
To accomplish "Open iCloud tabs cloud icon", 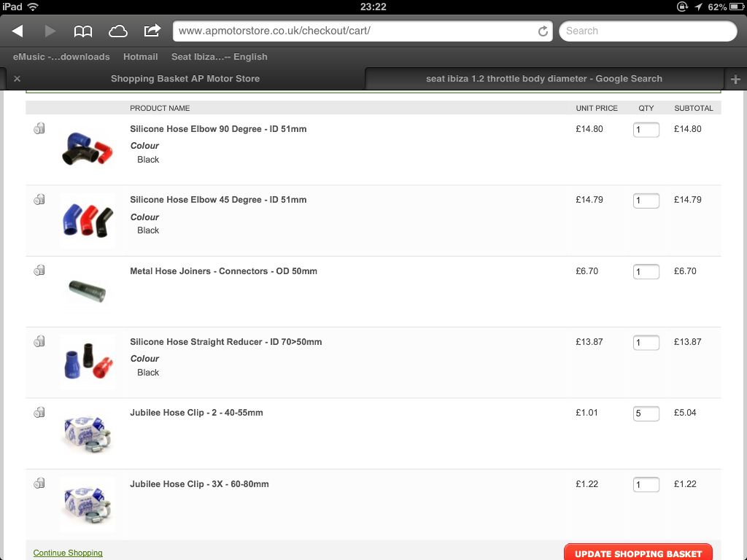I will 117,31.
